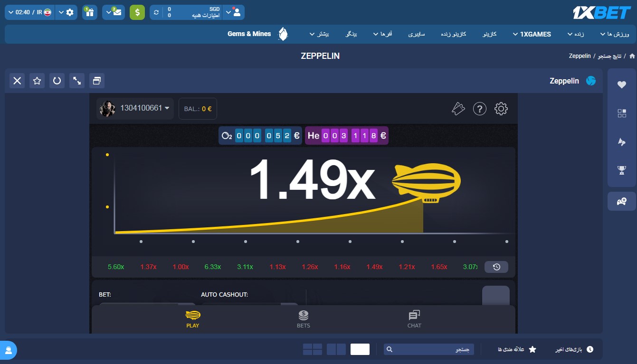Switch to the CHAT tab
Screen dimensions: 637x364
click(x=414, y=319)
